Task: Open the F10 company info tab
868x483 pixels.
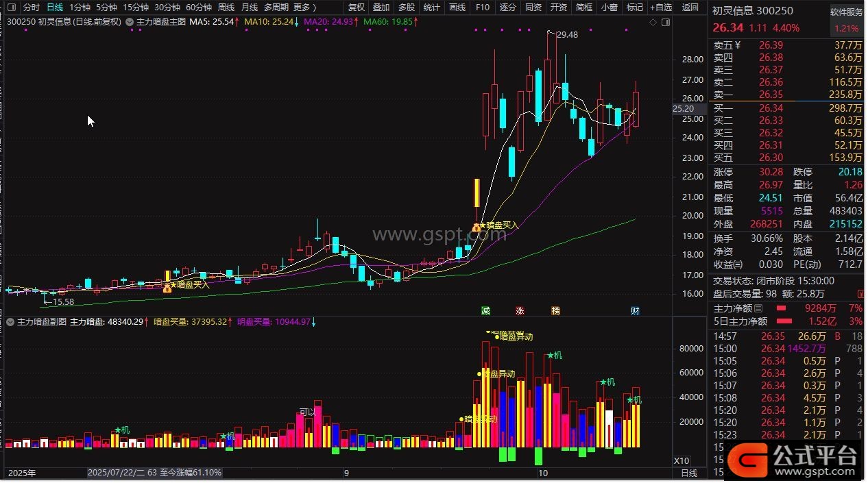Action: coord(483,8)
